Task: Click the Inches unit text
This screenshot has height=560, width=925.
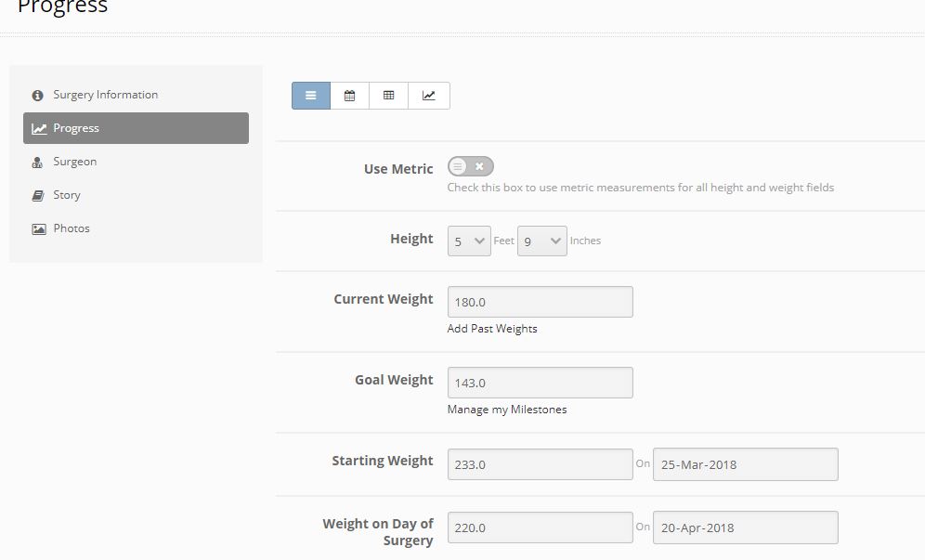Action: click(x=585, y=241)
